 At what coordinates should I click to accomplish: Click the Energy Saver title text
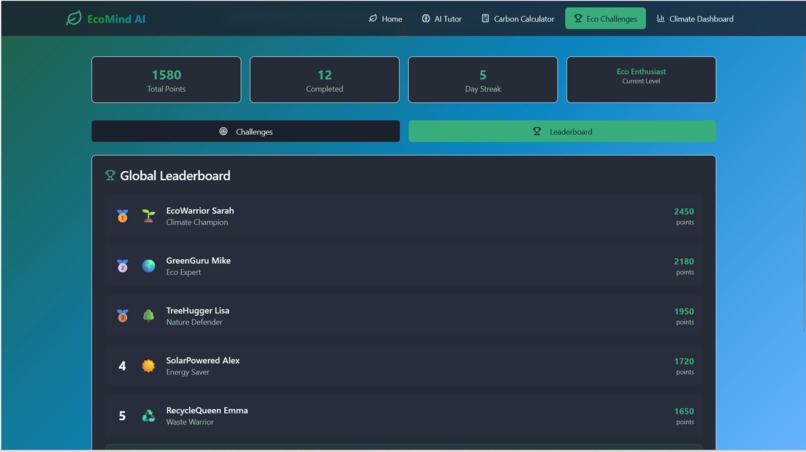pyautogui.click(x=188, y=372)
